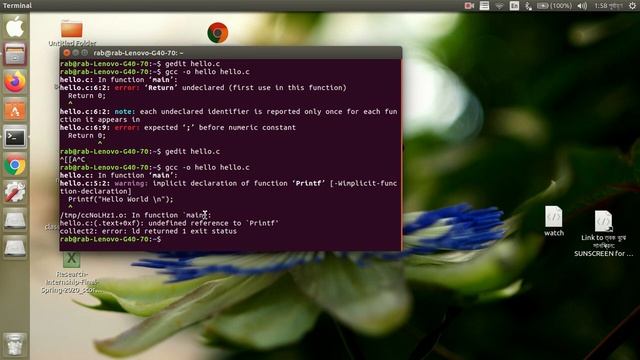Select the 'SUNSCREEN for ...' link file on desktop
640x360 pixels.
point(603,233)
